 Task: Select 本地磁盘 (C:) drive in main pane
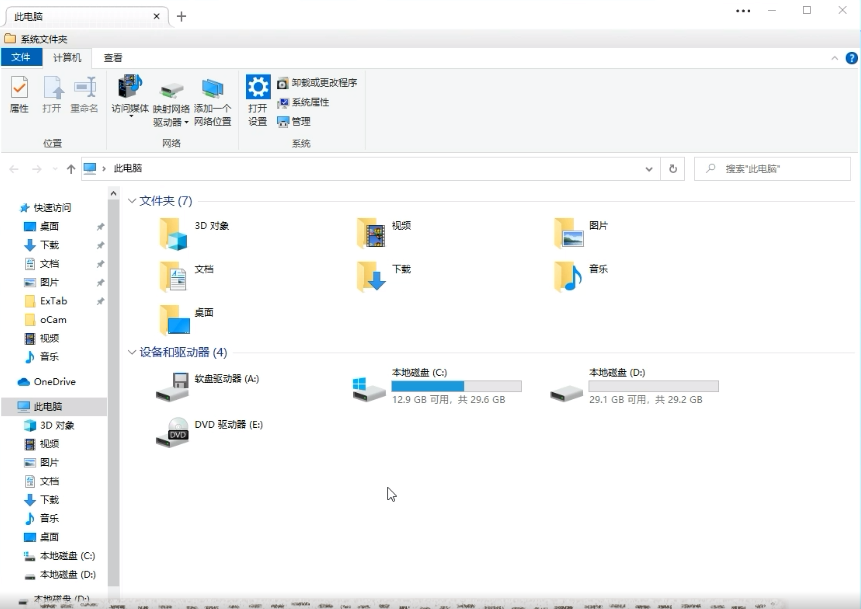click(x=437, y=387)
